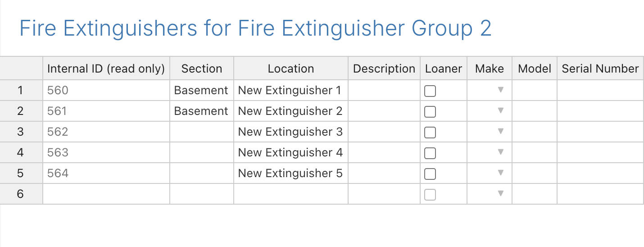This screenshot has width=644, height=247.
Task: Open the Make dropdown in row 3
Action: tap(500, 132)
